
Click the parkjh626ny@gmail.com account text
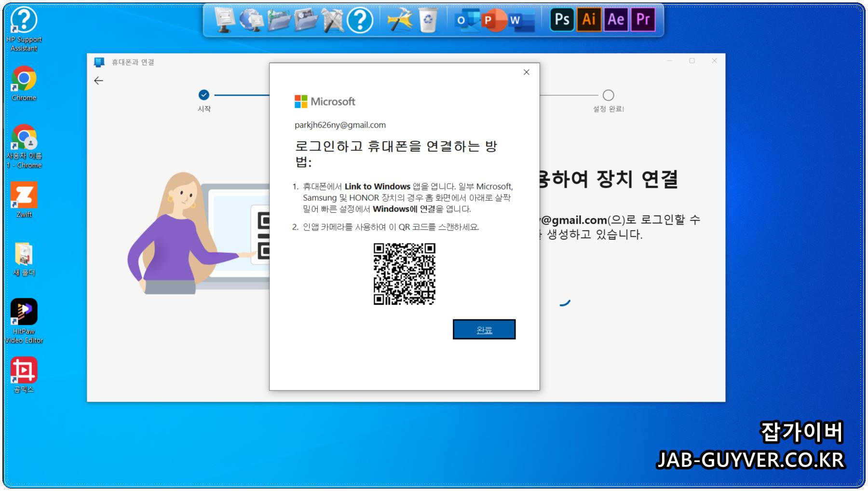coord(340,125)
